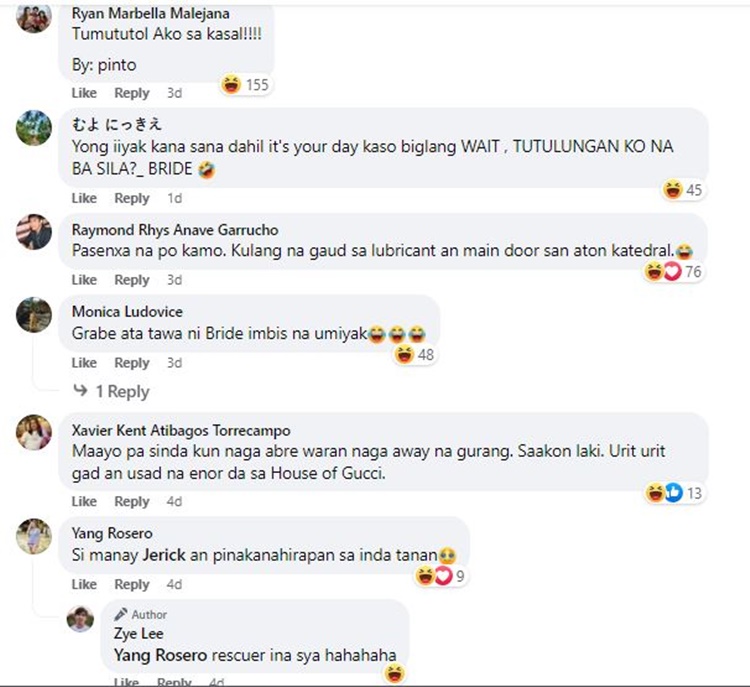This screenshot has height=687, width=750.
Task: Click the Yang Rosero mention in Zye Lee's reply
Action: coord(160,655)
